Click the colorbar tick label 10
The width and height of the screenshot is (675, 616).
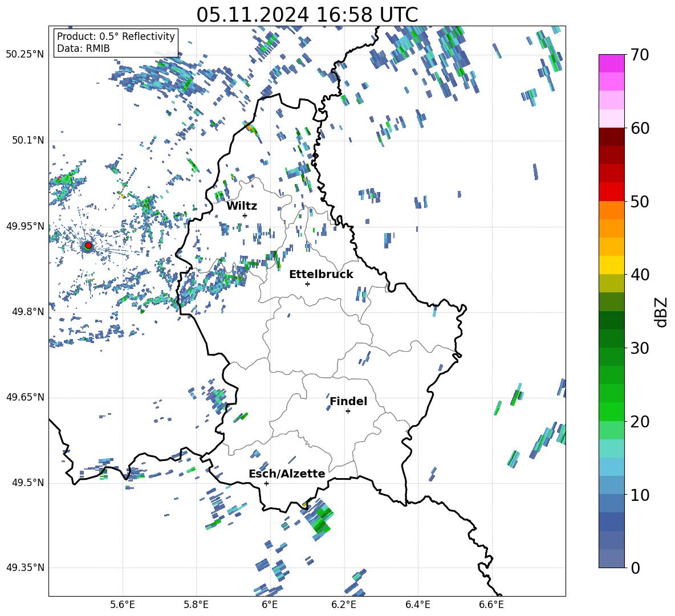640,495
